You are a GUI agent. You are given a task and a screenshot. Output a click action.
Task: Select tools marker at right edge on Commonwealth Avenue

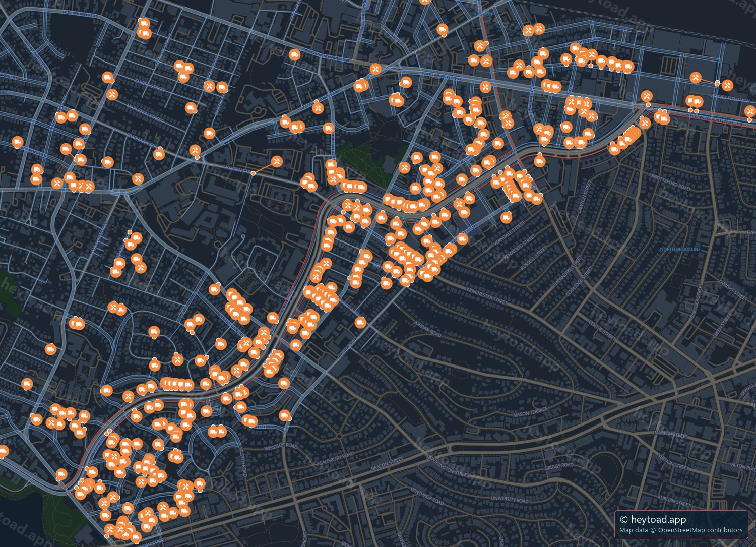click(750, 111)
